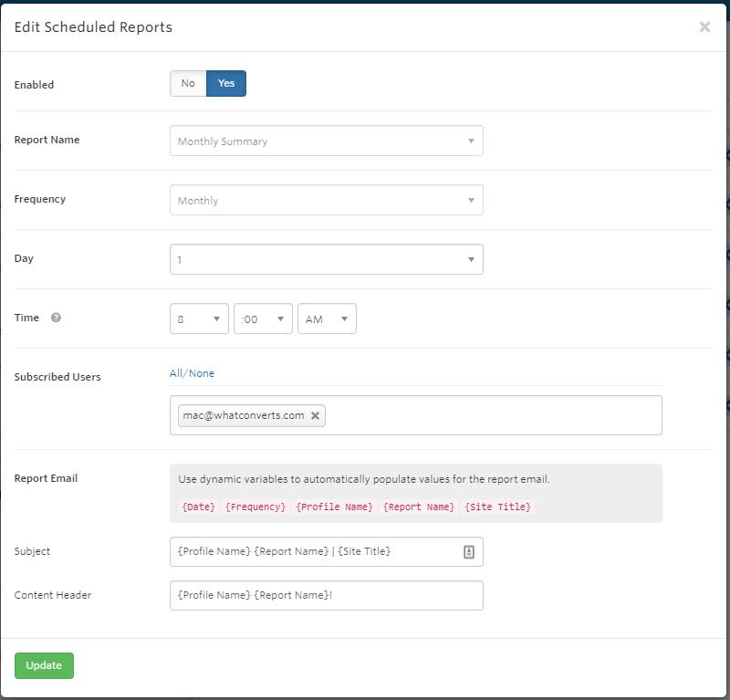Click the {Frequency} dynamic variable tag
The image size is (730, 700).
point(255,507)
